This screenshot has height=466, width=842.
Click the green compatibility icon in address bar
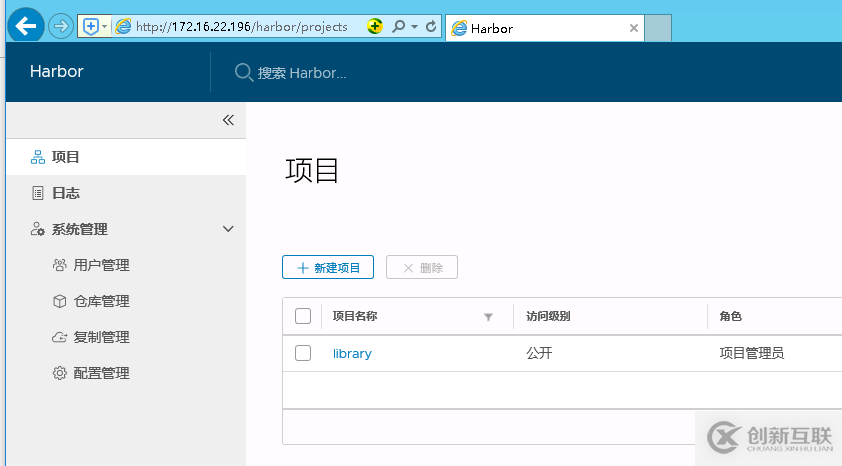click(x=375, y=26)
